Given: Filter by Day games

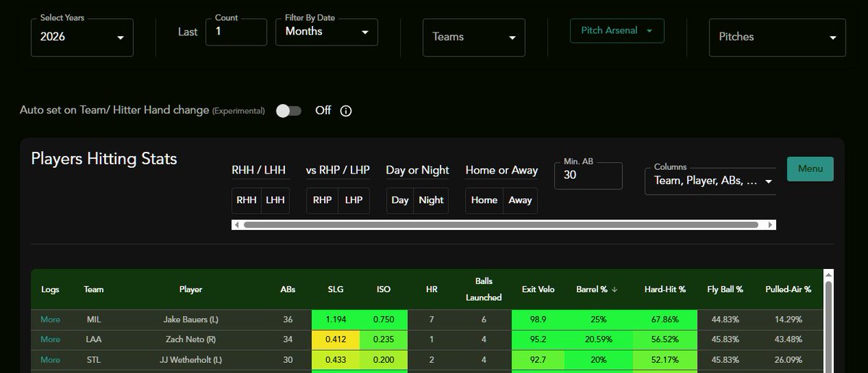Looking at the screenshot, I should coord(400,200).
